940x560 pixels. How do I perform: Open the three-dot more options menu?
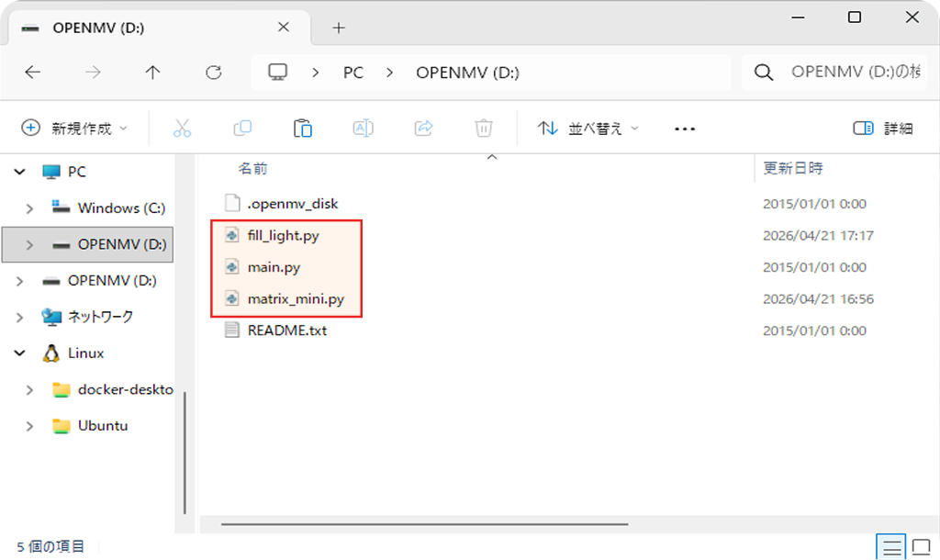[x=685, y=129]
